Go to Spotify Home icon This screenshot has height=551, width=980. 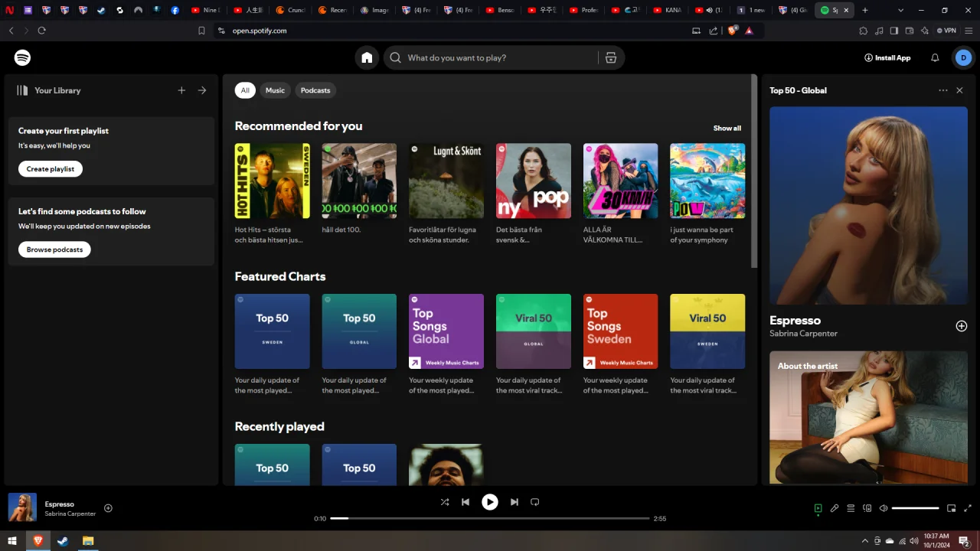click(x=367, y=57)
